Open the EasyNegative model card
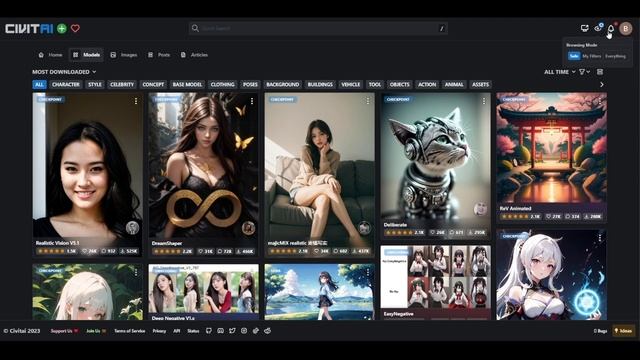640x360 pixels. tap(436, 282)
